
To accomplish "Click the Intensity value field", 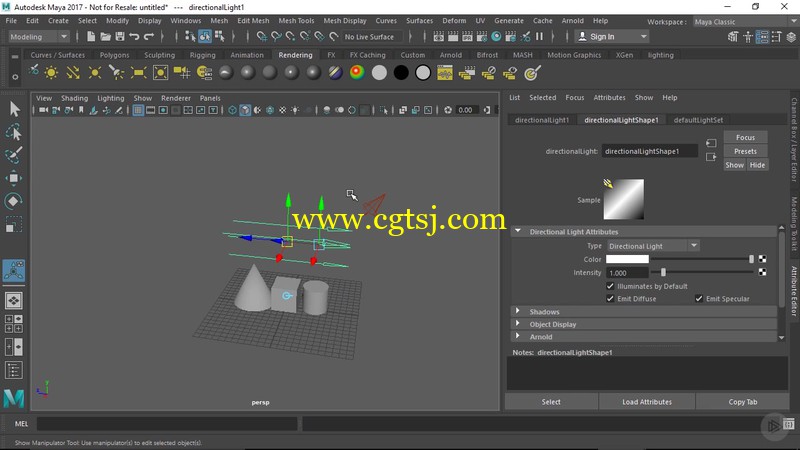I will coord(627,272).
